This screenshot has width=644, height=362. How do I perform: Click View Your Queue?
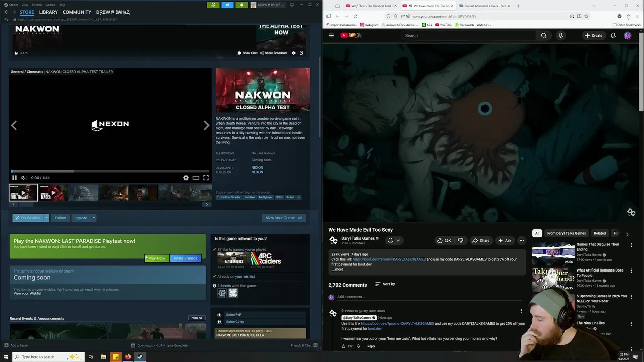point(284,218)
